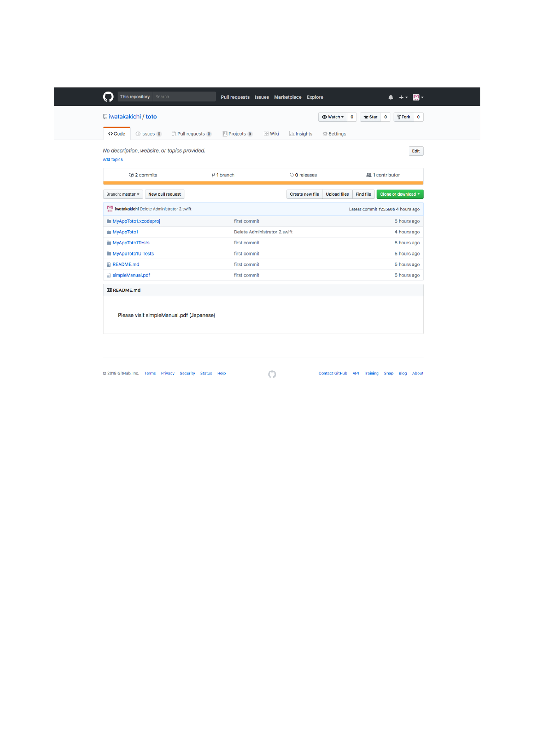Viewport: 534px width, 756px height.
Task: Open the MyAppToto1 folder
Action: [x=125, y=232]
